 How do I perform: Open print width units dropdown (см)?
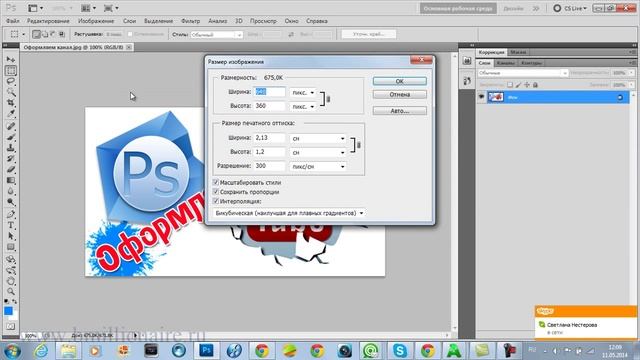(x=318, y=139)
